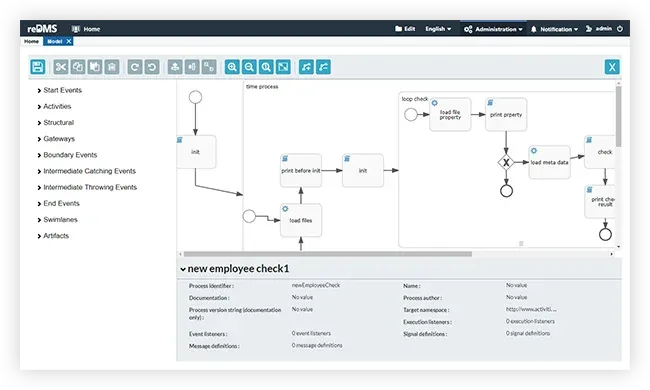Open the Home menu item

click(x=86, y=29)
